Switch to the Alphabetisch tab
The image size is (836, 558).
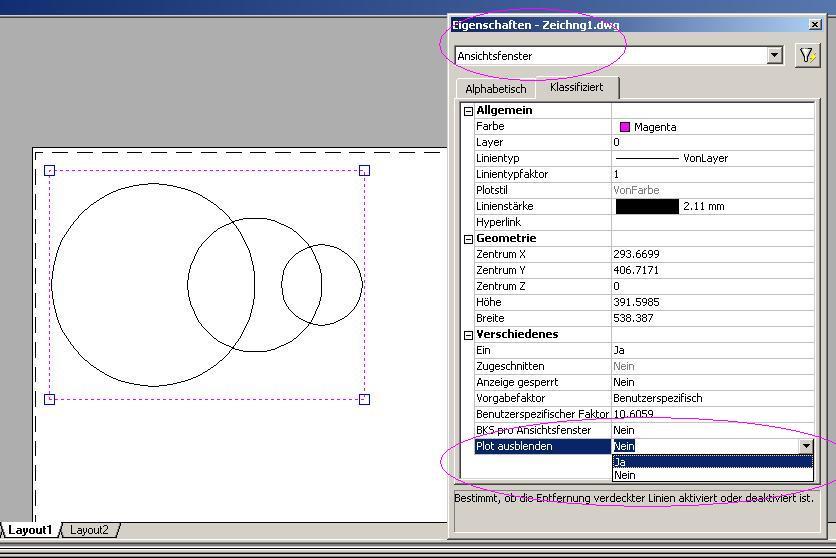click(x=496, y=89)
